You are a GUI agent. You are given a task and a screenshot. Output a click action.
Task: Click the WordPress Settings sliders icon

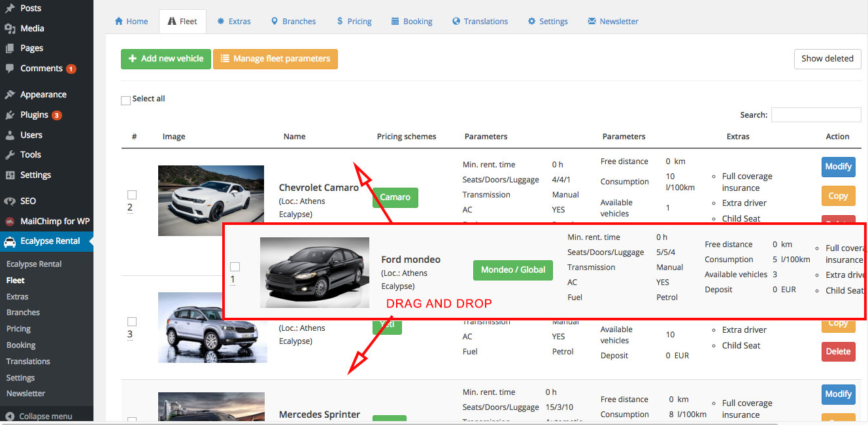pyautogui.click(x=10, y=175)
